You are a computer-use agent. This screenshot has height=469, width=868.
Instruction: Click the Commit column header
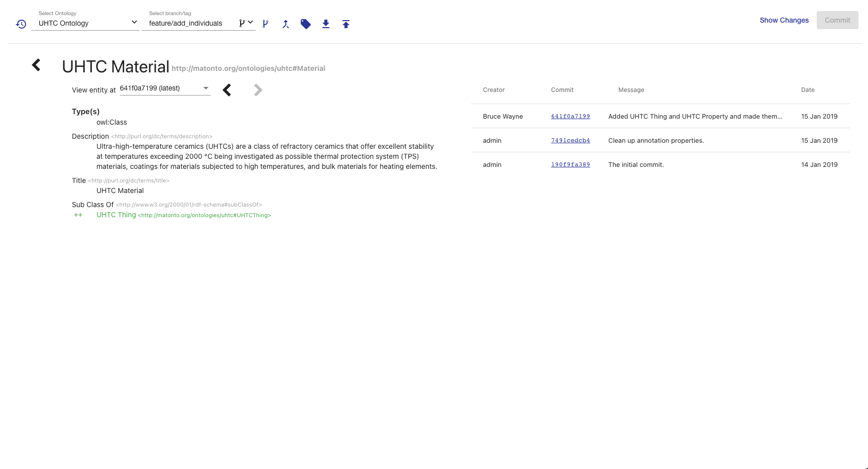tap(562, 90)
